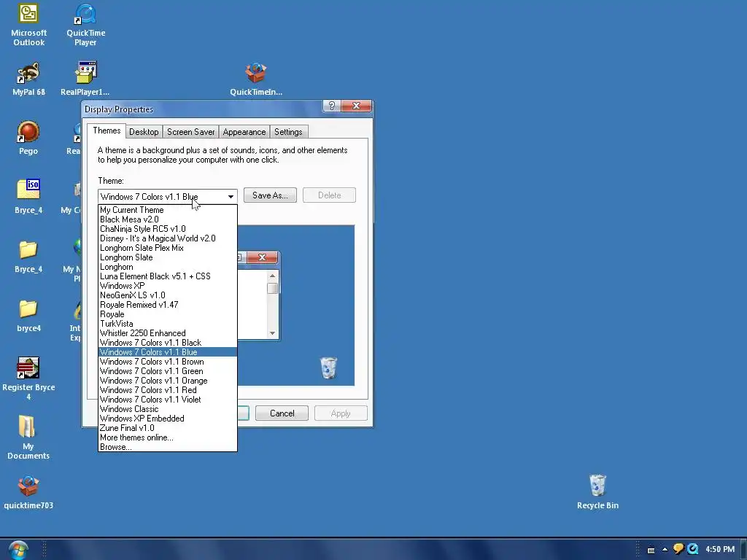Pick Whistler 2250 Enhanced theme
The image size is (747, 560).
[168, 333]
